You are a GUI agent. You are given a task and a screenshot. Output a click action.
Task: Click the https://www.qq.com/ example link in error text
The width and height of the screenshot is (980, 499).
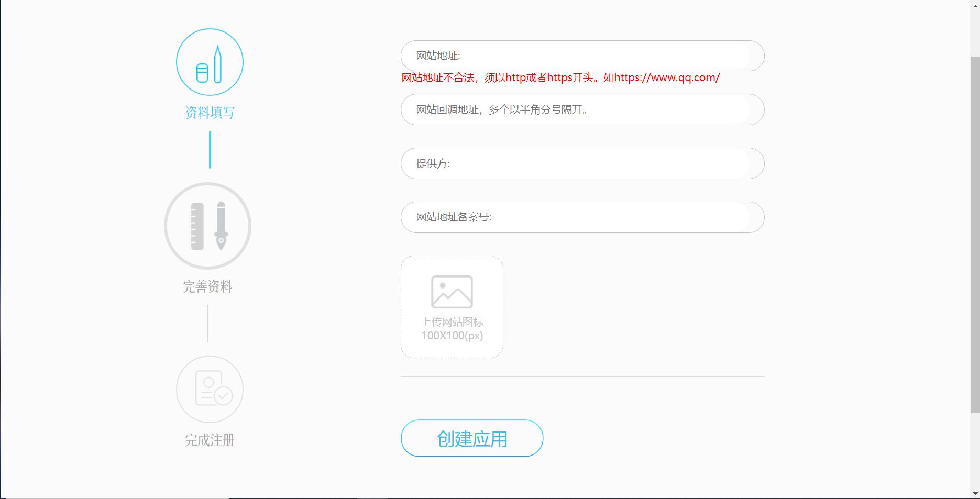click(668, 78)
